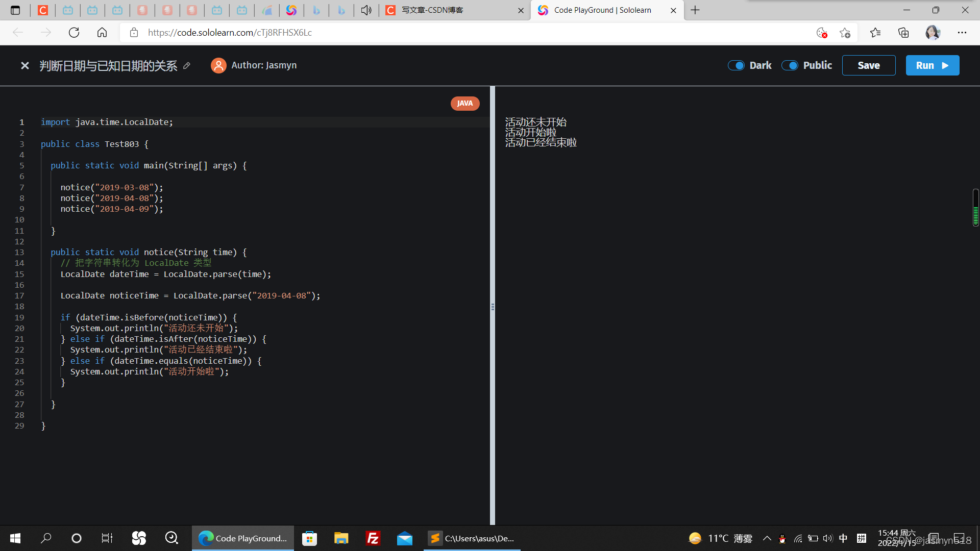Viewport: 980px width, 551px height.
Task: Open the Favorites list
Action: click(x=875, y=33)
